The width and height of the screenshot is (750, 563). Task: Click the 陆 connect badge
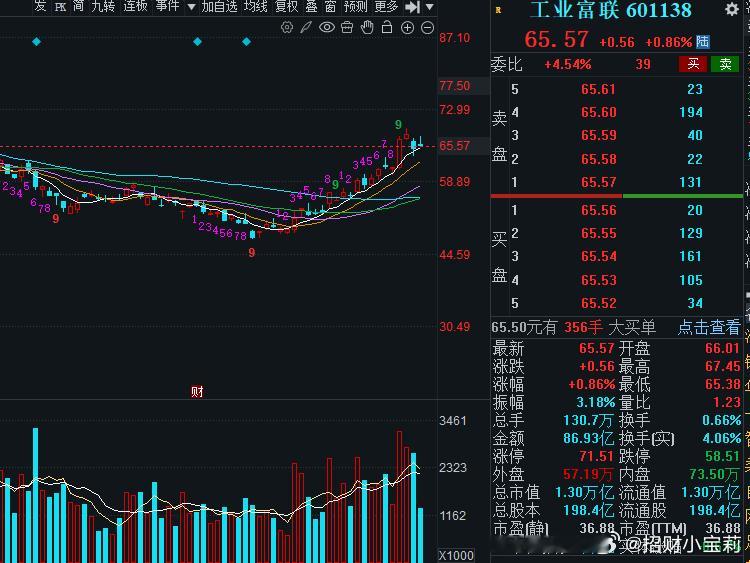point(702,42)
